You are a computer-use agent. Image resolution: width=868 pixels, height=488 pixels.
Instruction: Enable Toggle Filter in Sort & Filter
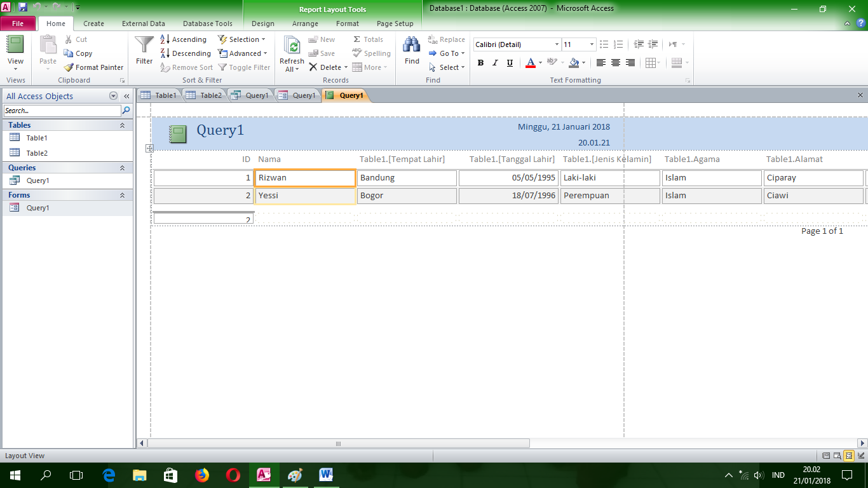pyautogui.click(x=244, y=67)
